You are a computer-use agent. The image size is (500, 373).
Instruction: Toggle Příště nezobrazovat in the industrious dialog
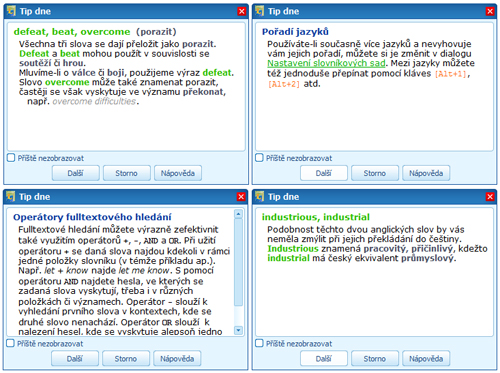pyautogui.click(x=259, y=343)
